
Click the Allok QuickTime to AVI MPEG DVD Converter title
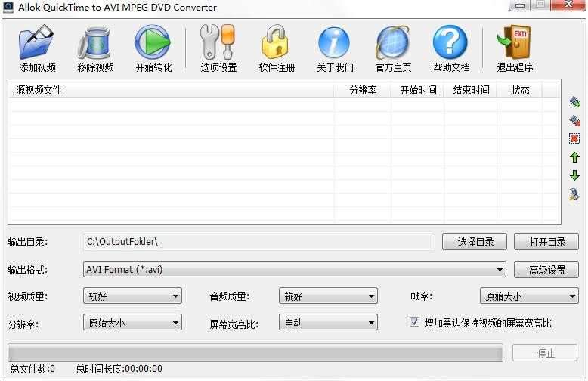tap(117, 7)
